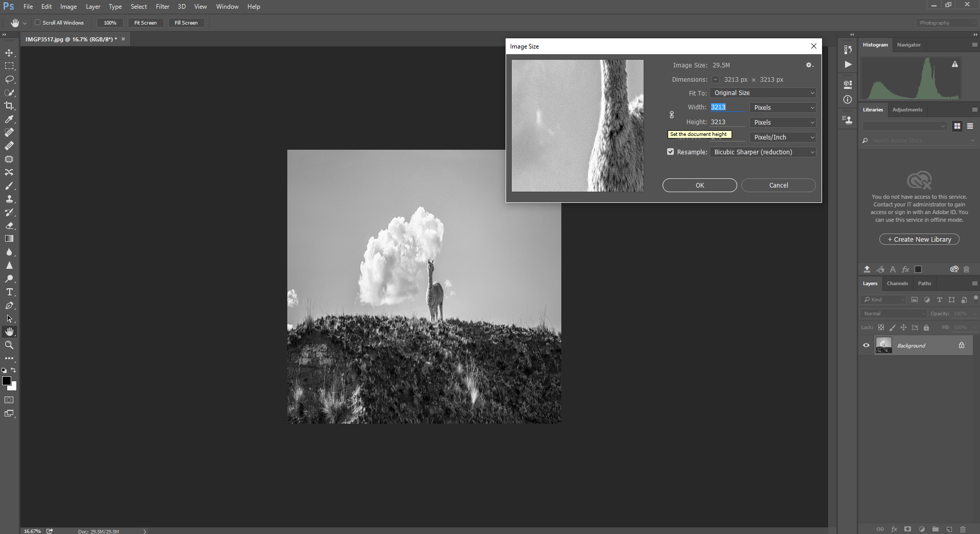
Task: Open the Width units Pixels dropdown
Action: pos(783,108)
